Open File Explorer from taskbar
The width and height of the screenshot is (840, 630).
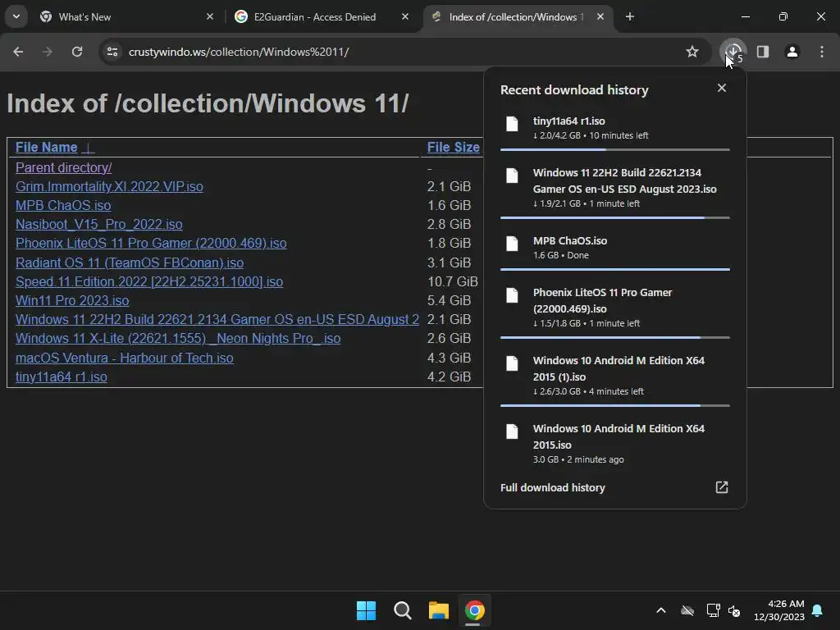(x=439, y=610)
